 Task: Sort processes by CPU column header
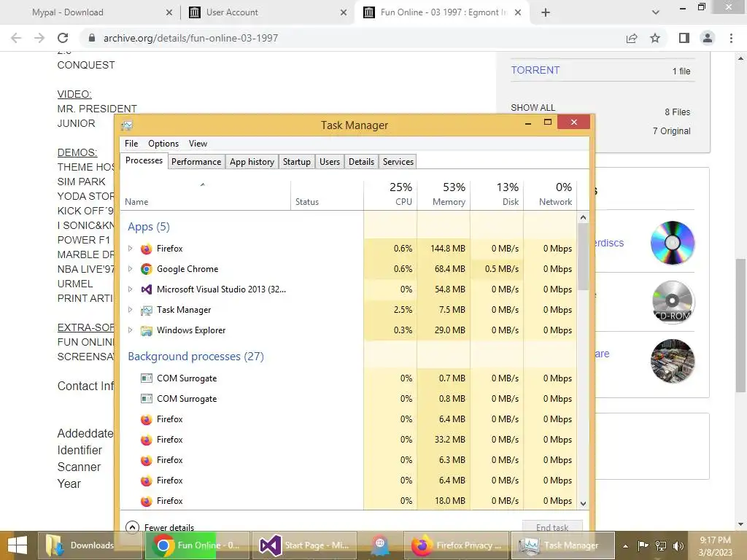pos(390,195)
